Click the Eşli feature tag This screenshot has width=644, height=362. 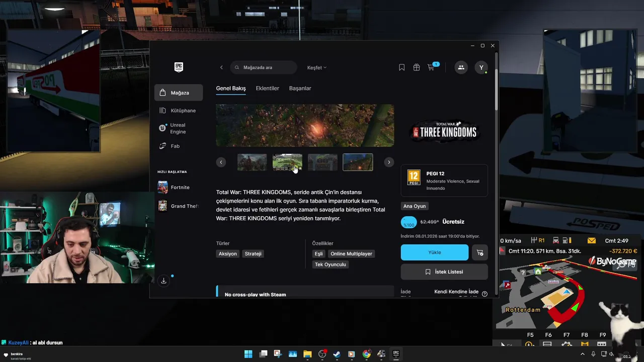[318, 254]
